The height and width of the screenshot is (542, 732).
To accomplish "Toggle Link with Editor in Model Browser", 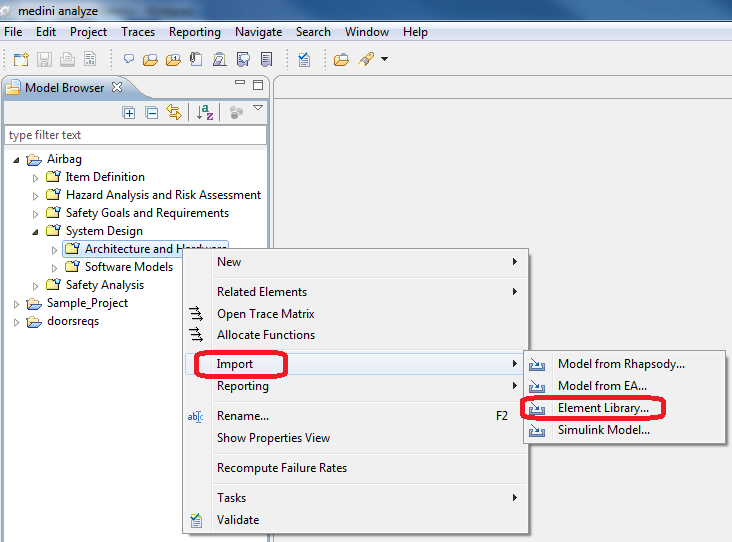I will (174, 113).
